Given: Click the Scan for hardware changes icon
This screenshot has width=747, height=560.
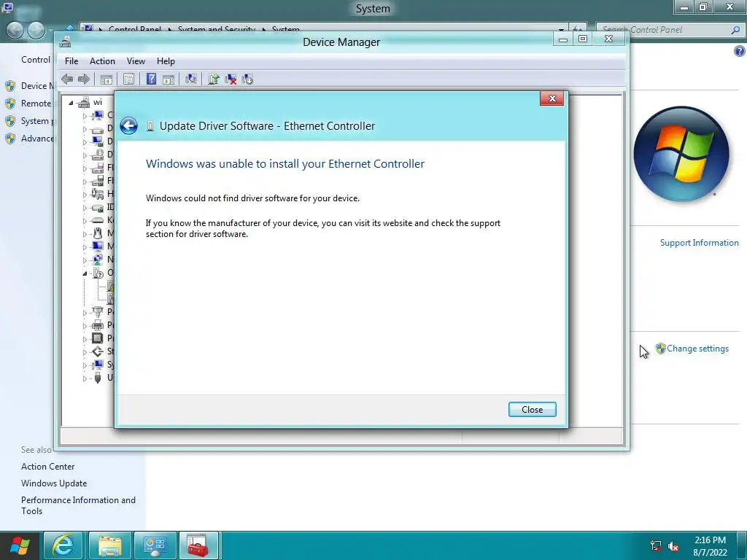Looking at the screenshot, I should click(x=190, y=79).
